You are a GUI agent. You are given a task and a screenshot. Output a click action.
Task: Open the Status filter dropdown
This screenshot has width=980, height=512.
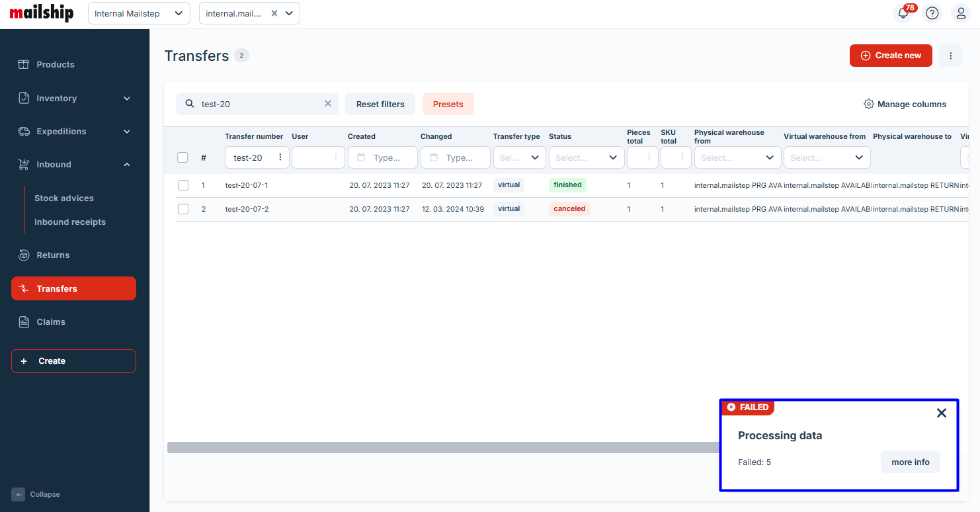[586, 157]
